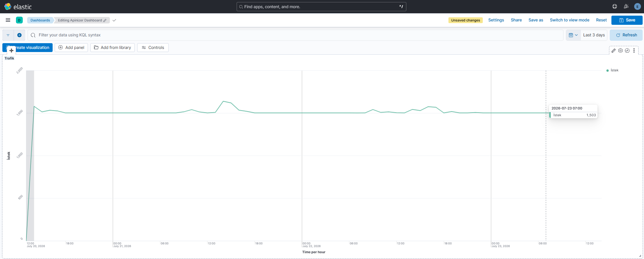The height and width of the screenshot is (259, 644).
Task: Open Trafik panel settings gear icon
Action: pyautogui.click(x=620, y=51)
